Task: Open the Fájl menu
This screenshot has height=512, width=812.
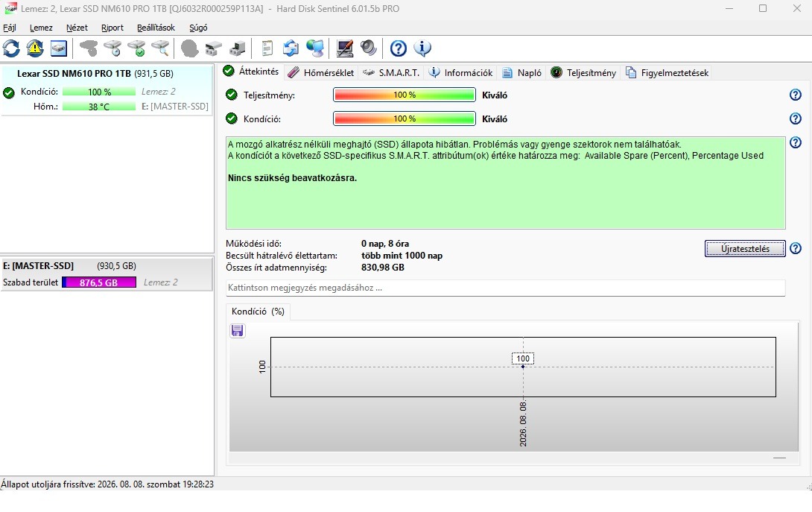Action: click(x=10, y=28)
